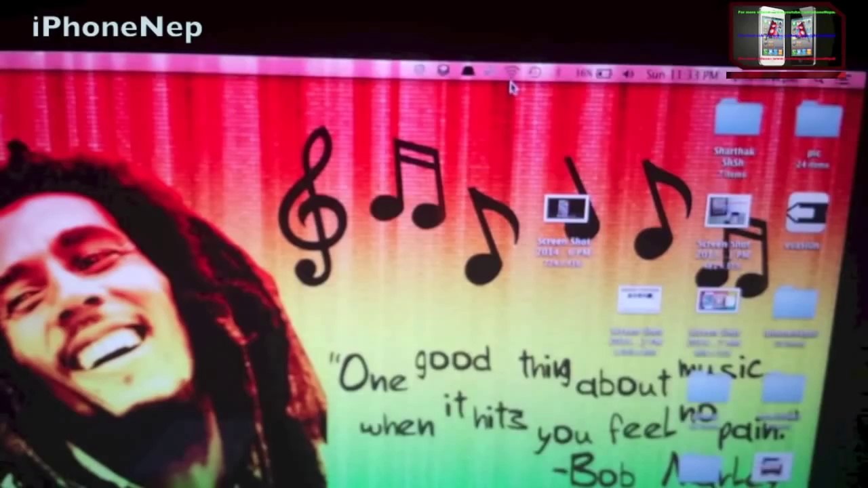The height and width of the screenshot is (488, 868).
Task: Open the Spotlight search magnifier icon
Action: [x=818, y=80]
